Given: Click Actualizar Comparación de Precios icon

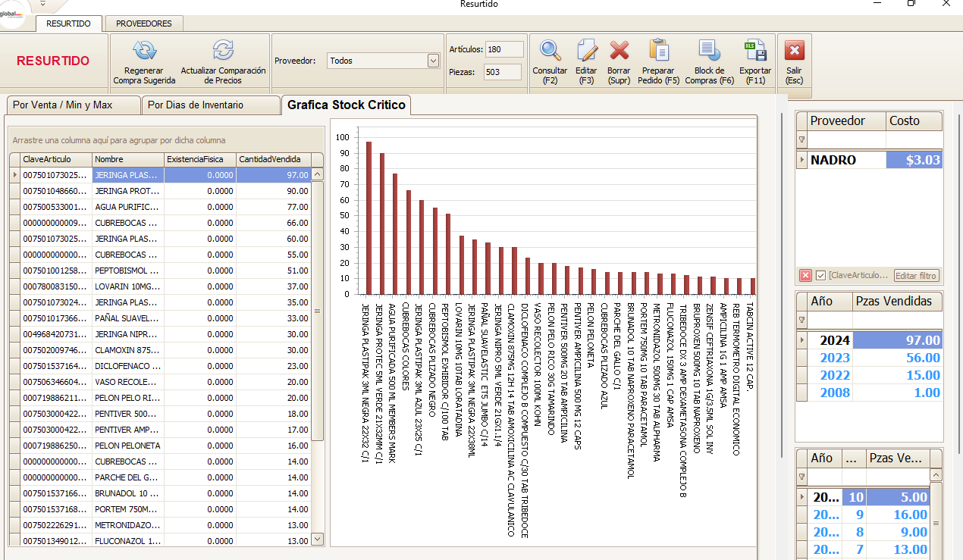Looking at the screenshot, I should pyautogui.click(x=223, y=51).
